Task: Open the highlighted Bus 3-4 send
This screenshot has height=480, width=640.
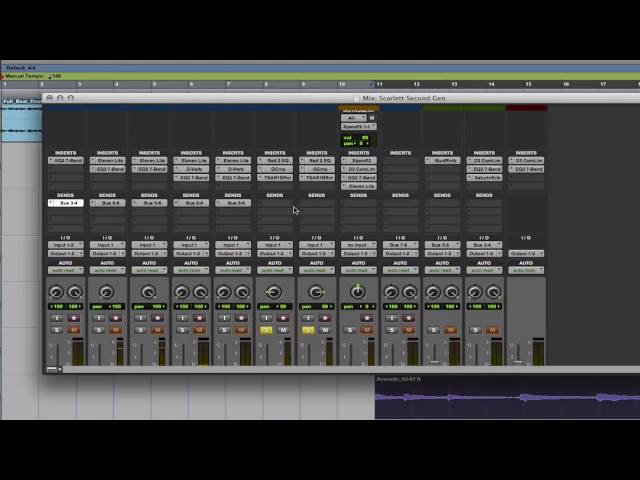Action: [x=69, y=203]
